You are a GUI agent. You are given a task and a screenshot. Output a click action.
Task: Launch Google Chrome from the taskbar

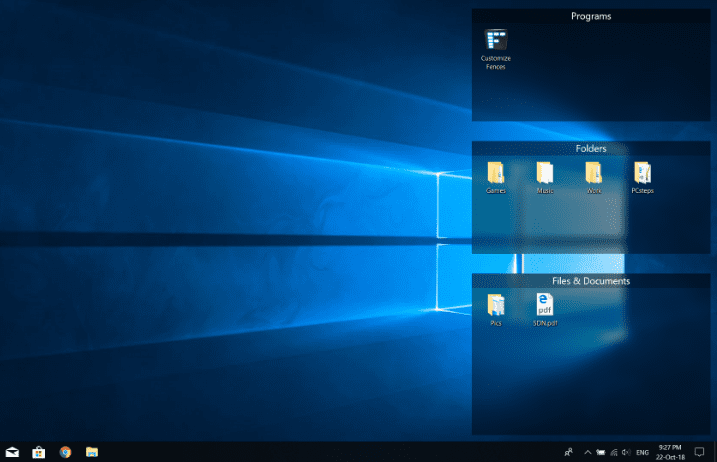65,452
